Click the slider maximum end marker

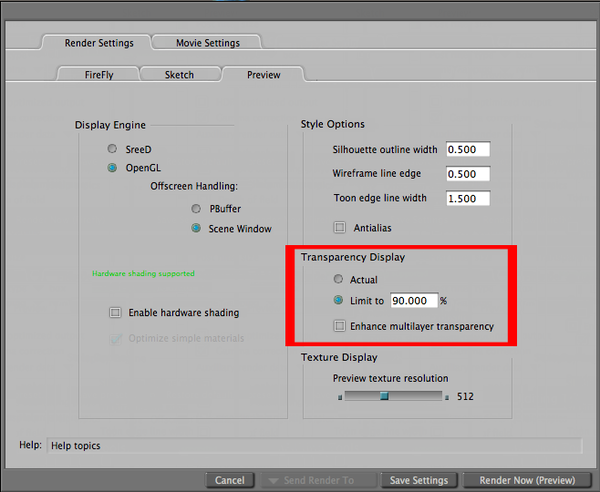447,398
